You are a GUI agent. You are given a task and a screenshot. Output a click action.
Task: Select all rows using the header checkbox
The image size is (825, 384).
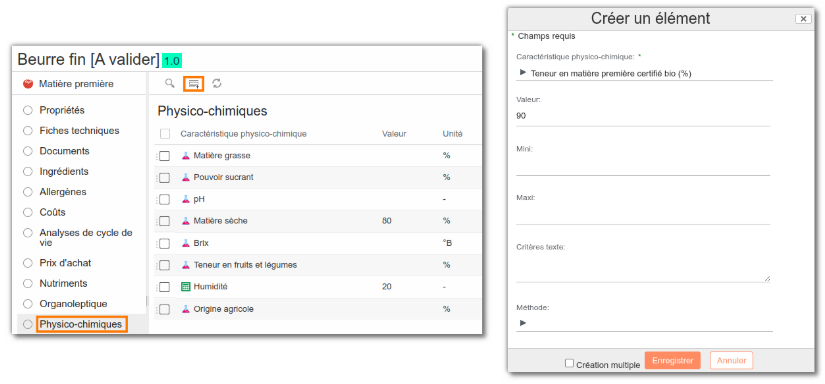point(165,134)
